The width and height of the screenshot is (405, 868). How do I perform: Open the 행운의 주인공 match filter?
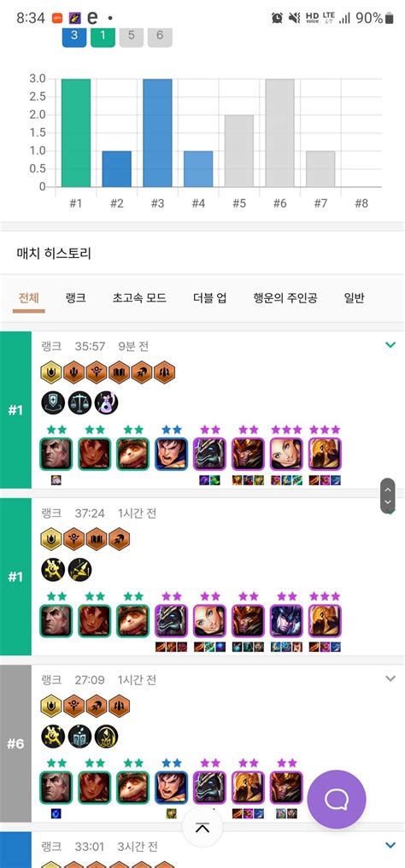coord(285,298)
